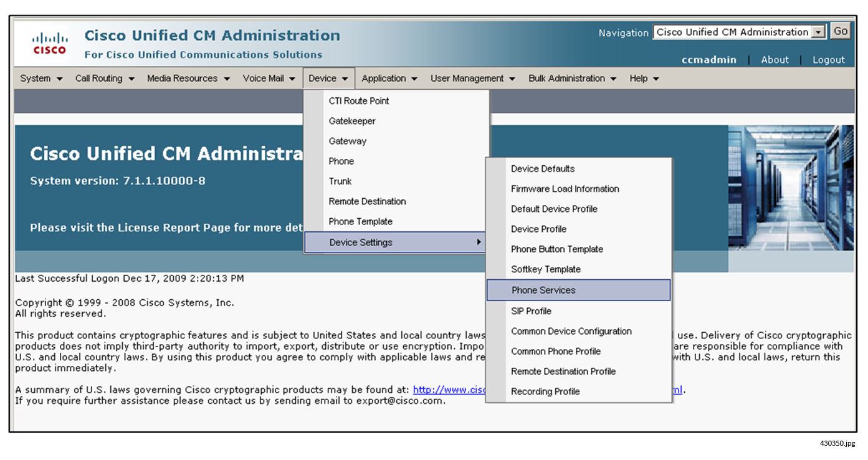The width and height of the screenshot is (868, 460).
Task: Click the System version 7.1.1.10000-8 text
Action: (118, 181)
